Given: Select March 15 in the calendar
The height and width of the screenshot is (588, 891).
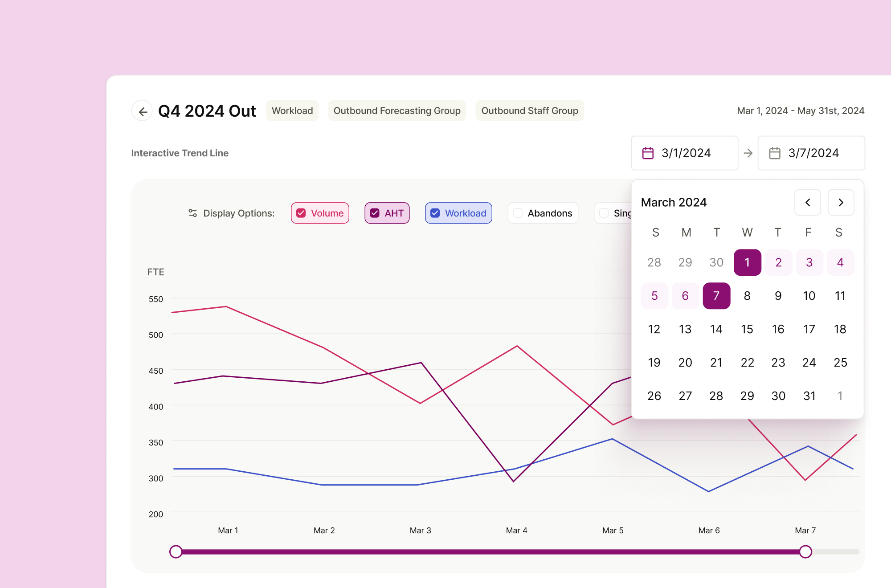Looking at the screenshot, I should click(747, 329).
